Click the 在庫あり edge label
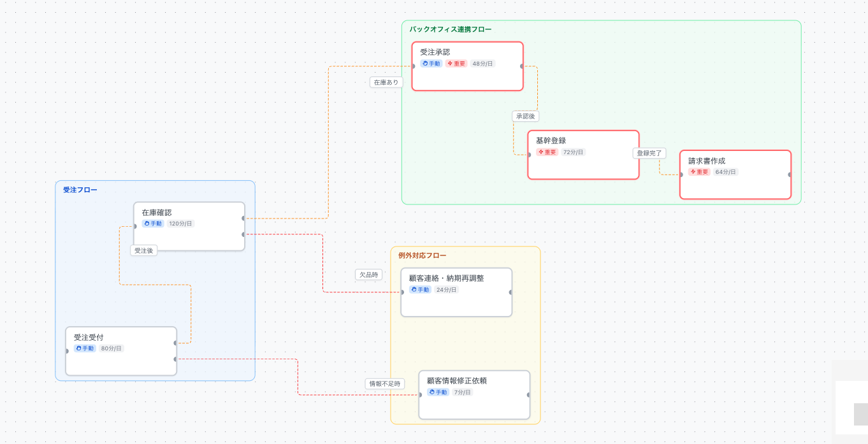This screenshot has width=868, height=444. point(386,82)
